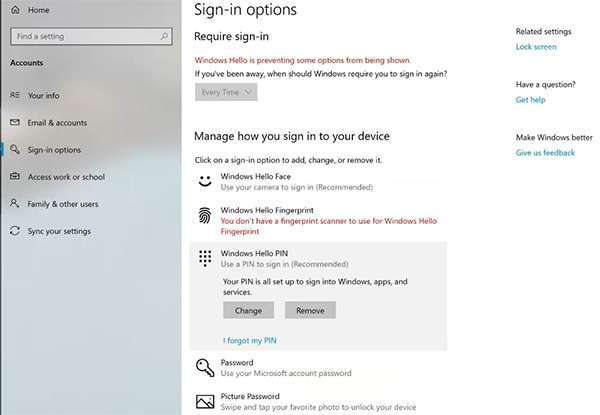Viewport: 600px width, 415px height.
Task: Click the Your info icon
Action: pyautogui.click(x=14, y=95)
